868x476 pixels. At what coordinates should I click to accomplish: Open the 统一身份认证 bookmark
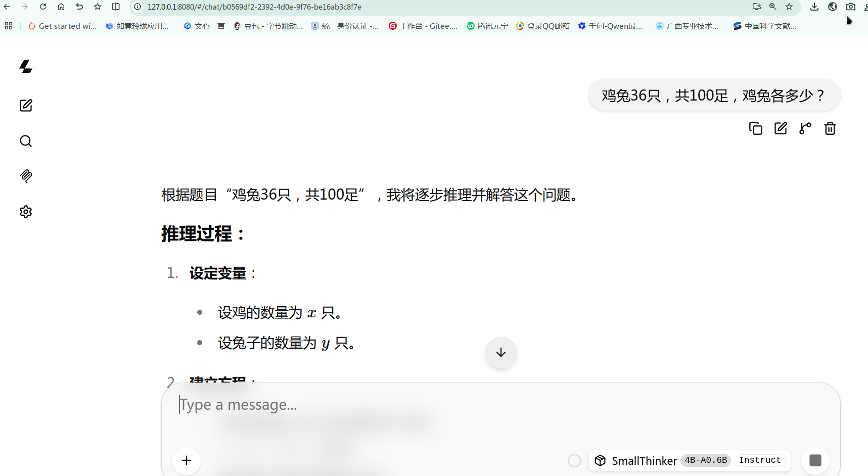pos(345,26)
